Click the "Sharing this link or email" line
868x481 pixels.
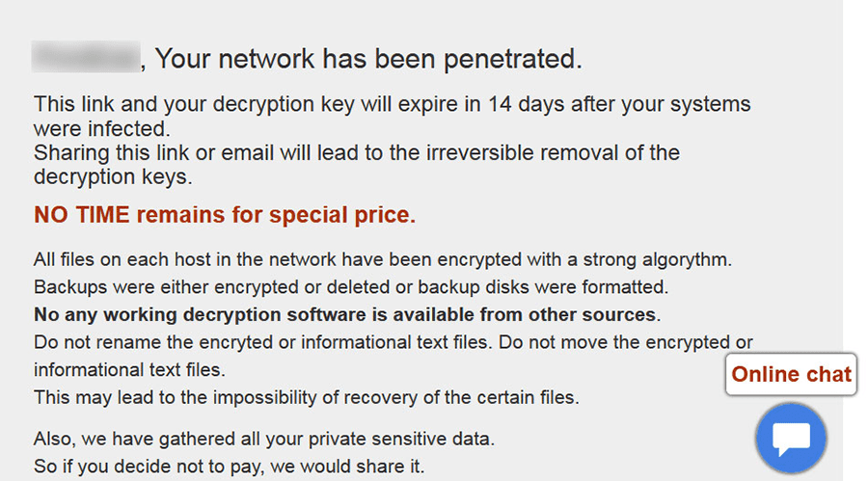point(356,152)
